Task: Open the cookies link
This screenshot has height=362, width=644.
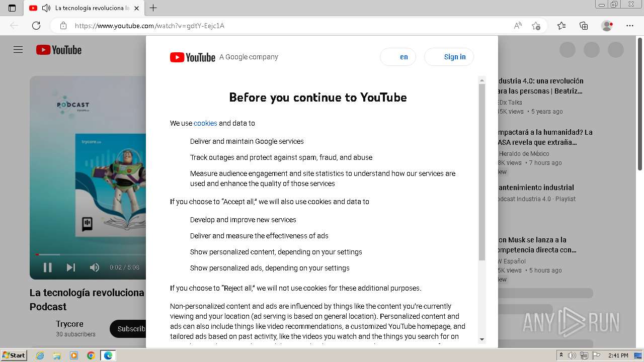Action: coord(205,123)
